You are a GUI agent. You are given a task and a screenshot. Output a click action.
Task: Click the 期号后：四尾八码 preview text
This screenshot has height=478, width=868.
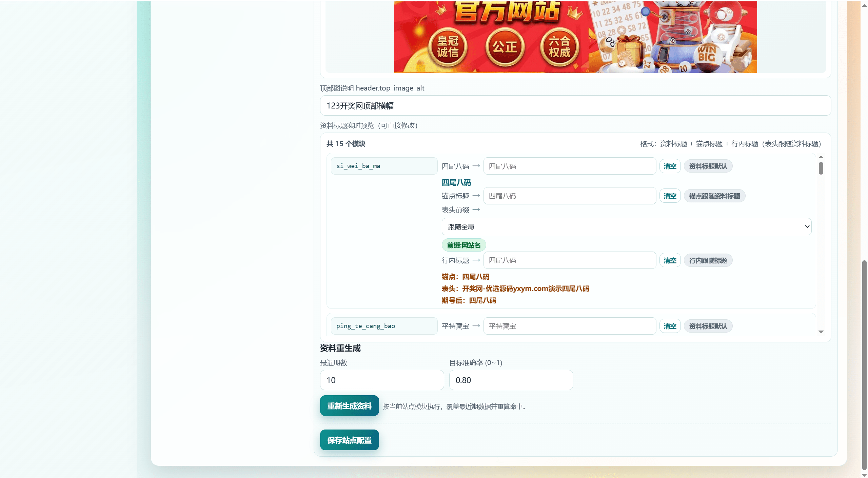469,300
